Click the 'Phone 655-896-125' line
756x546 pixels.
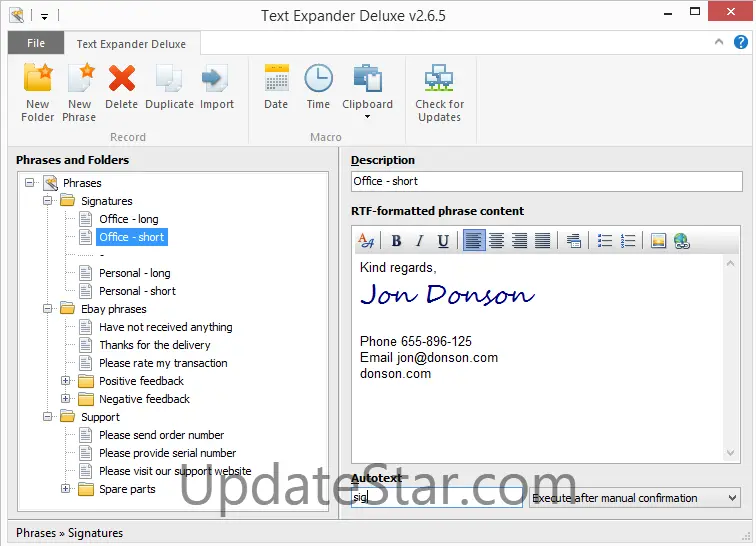[416, 341]
